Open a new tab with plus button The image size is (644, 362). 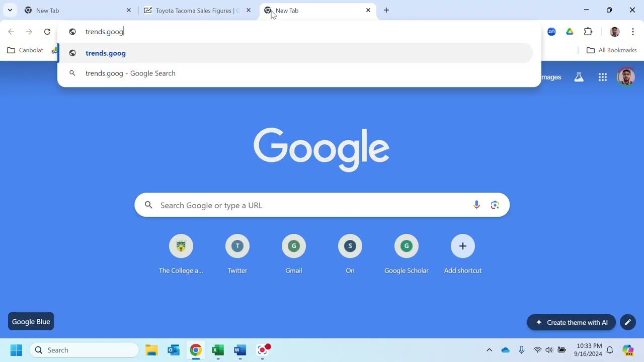click(386, 10)
